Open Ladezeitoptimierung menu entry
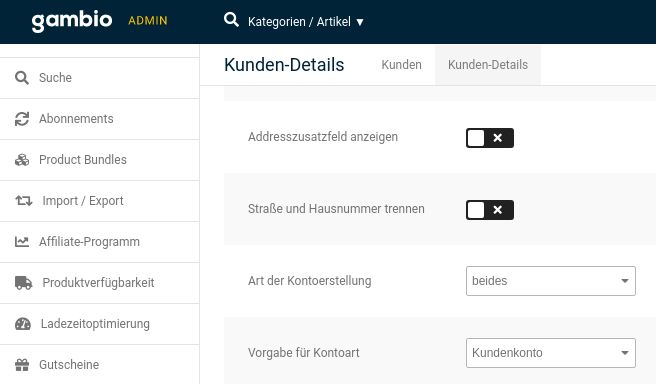The image size is (656, 384). coord(100,324)
